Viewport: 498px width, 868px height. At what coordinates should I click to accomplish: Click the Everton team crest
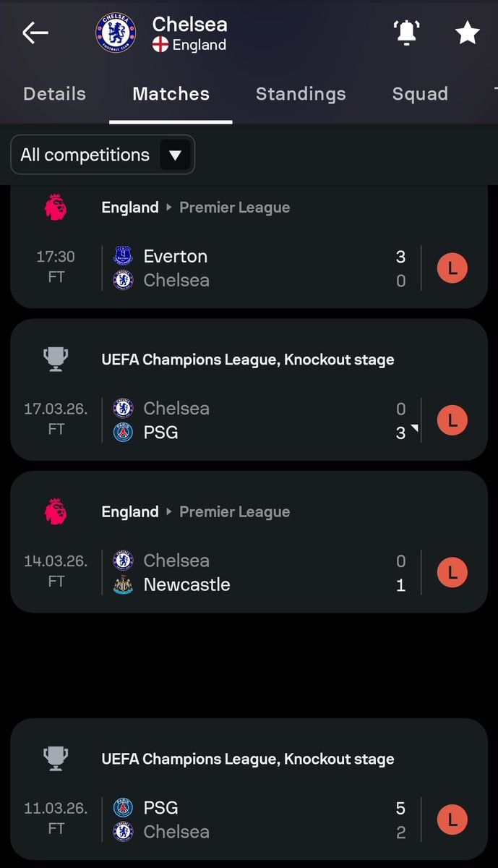tap(124, 256)
